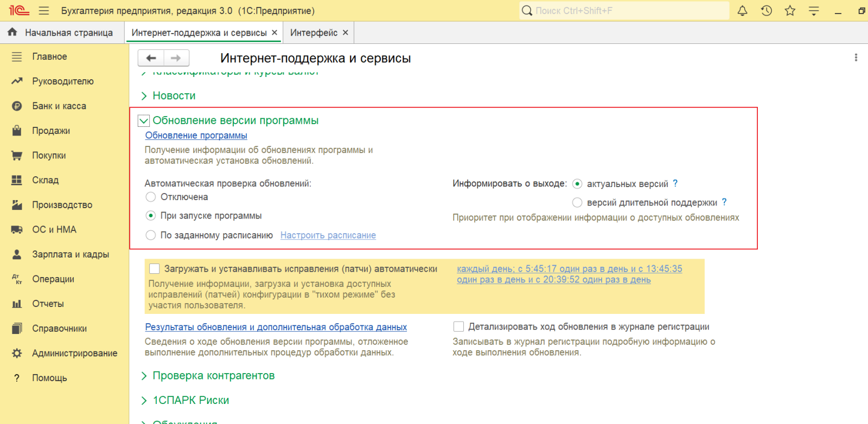Click the Настроить расписание link
This screenshot has height=424, width=868.
pyautogui.click(x=328, y=235)
